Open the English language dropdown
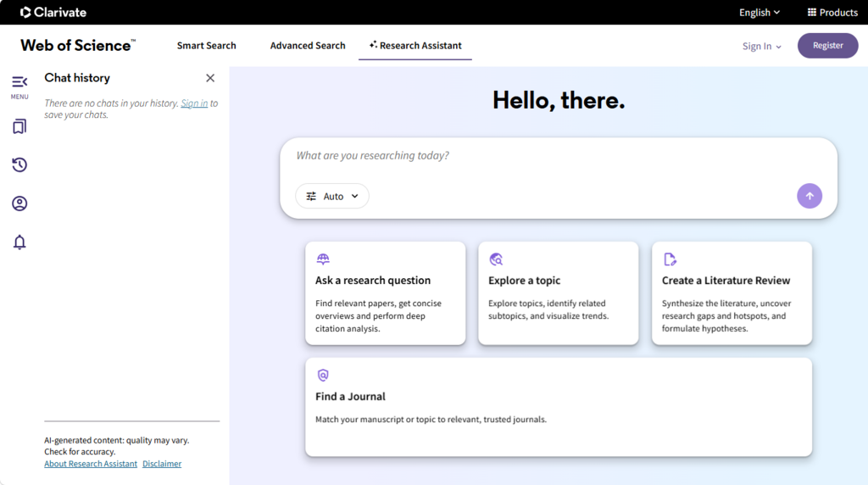The width and height of the screenshot is (868, 485). 759,12
